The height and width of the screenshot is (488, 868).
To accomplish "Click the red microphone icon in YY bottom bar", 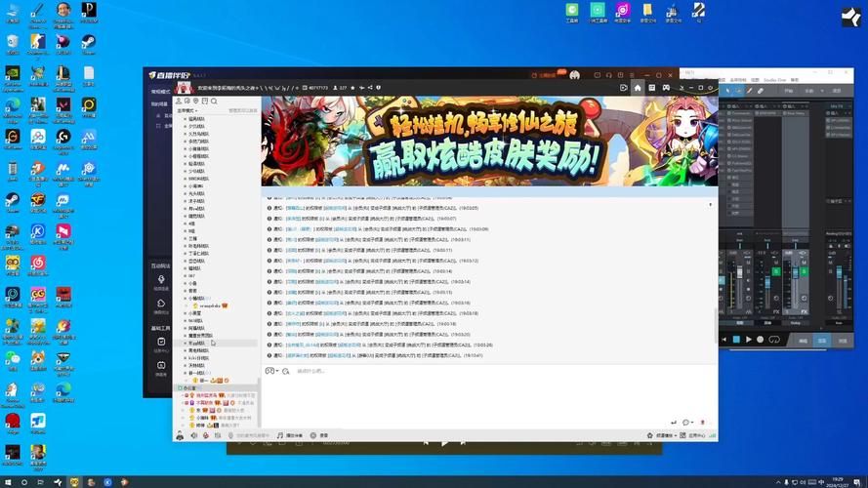I will point(206,435).
